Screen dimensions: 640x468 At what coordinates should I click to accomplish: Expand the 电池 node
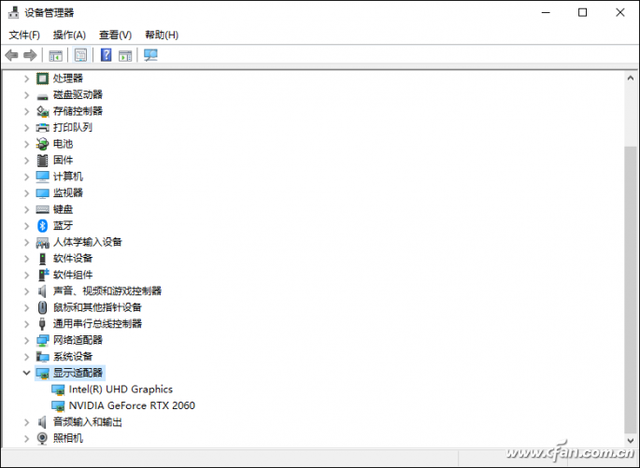(27, 144)
